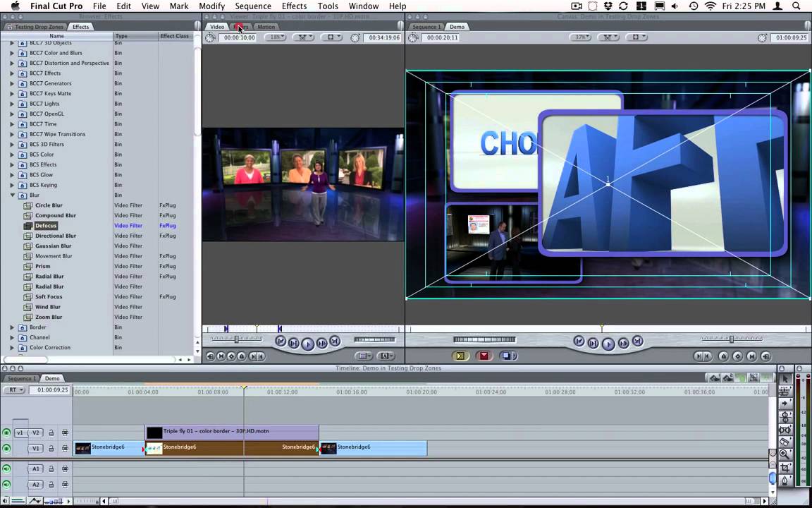
Task: Select the Defocus video filter
Action: [46, 226]
